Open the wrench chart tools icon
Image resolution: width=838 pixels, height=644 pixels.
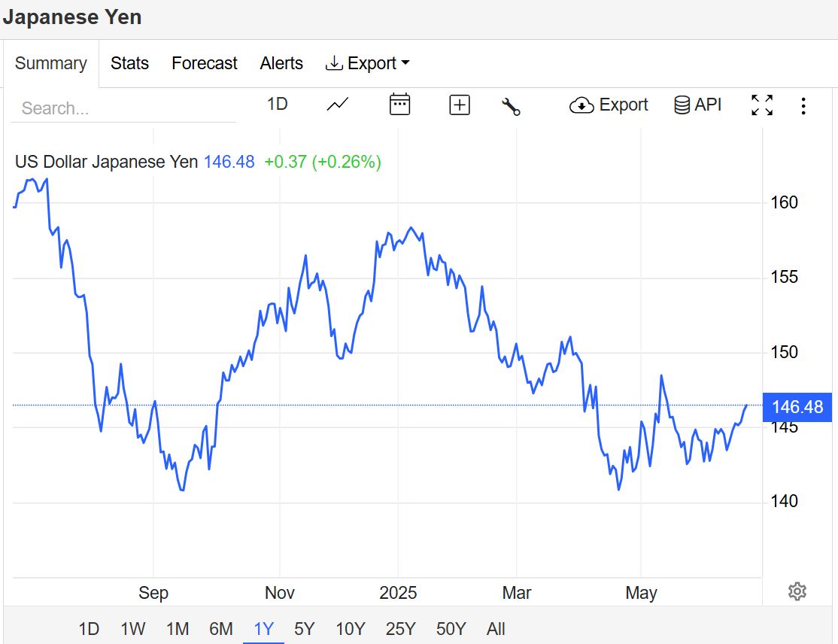tap(511, 106)
